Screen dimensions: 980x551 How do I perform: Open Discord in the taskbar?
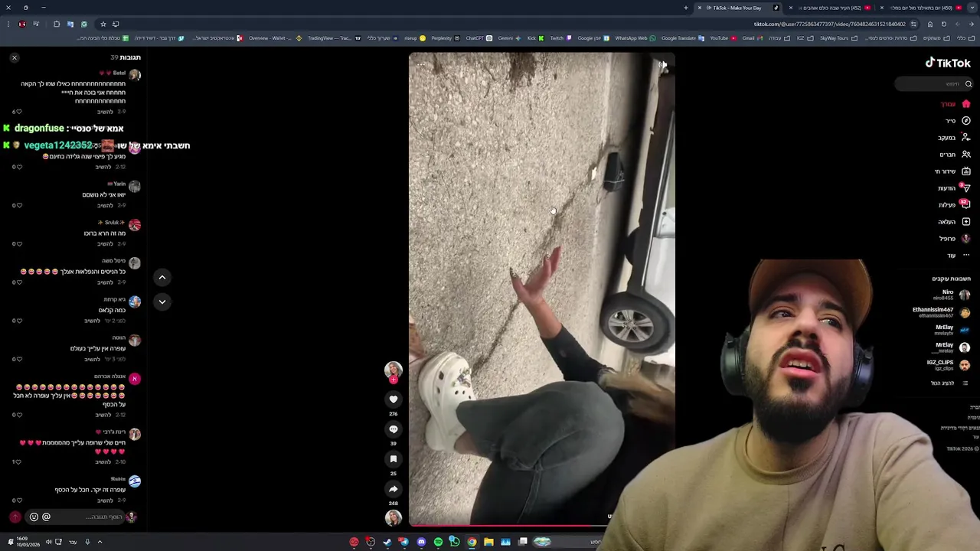click(421, 542)
